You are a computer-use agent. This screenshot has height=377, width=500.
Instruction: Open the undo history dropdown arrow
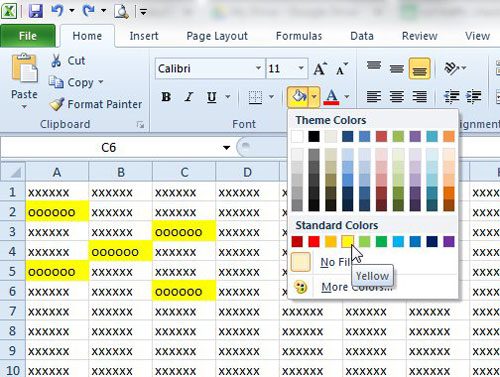[72, 11]
